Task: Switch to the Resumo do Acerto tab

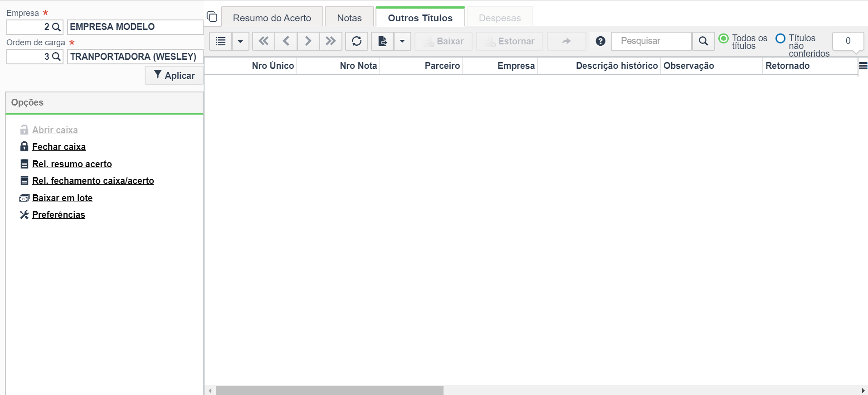Action: tap(272, 18)
